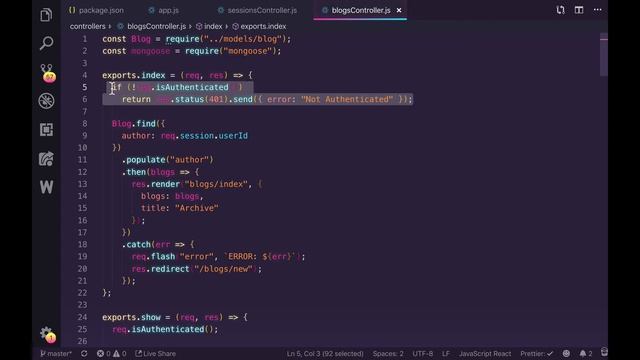Click the .catch(err => { text
The image size is (640, 360).
click(x=158, y=244)
